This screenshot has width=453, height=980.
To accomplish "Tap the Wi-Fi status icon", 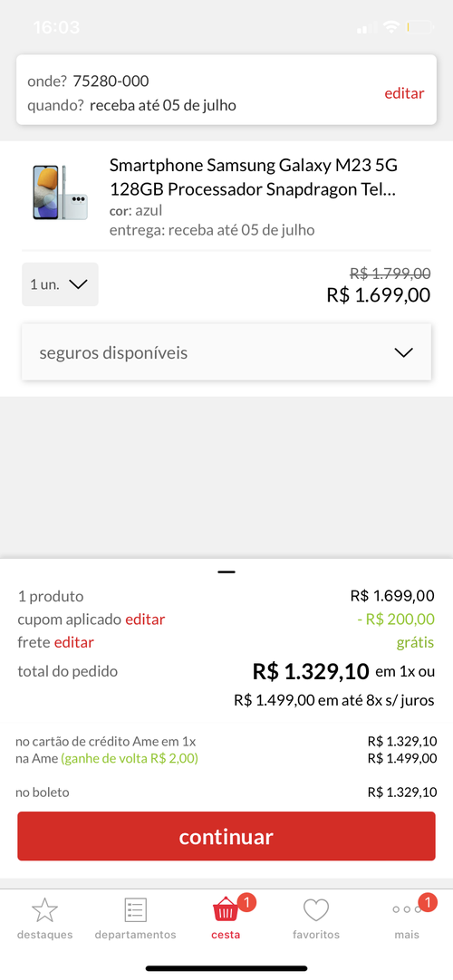I will pos(391,27).
